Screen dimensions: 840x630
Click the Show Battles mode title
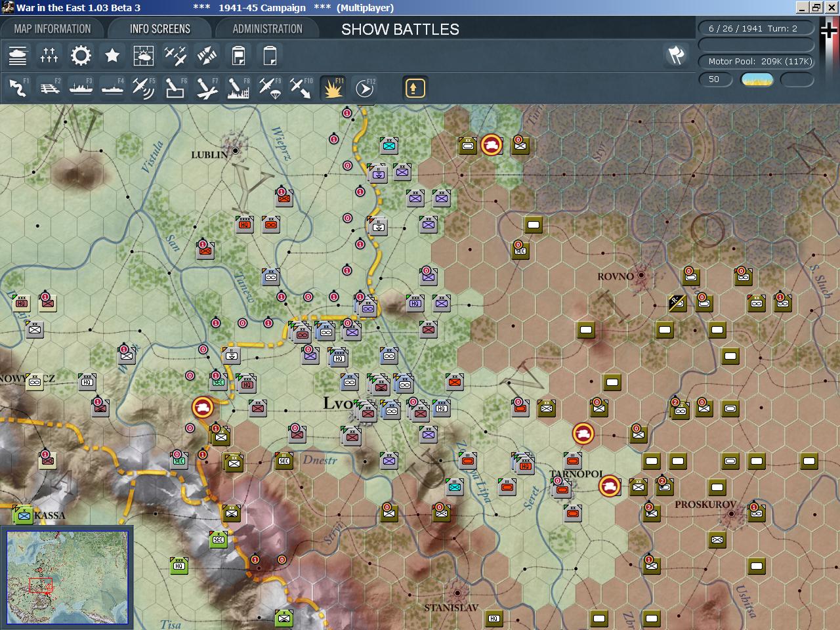400,30
